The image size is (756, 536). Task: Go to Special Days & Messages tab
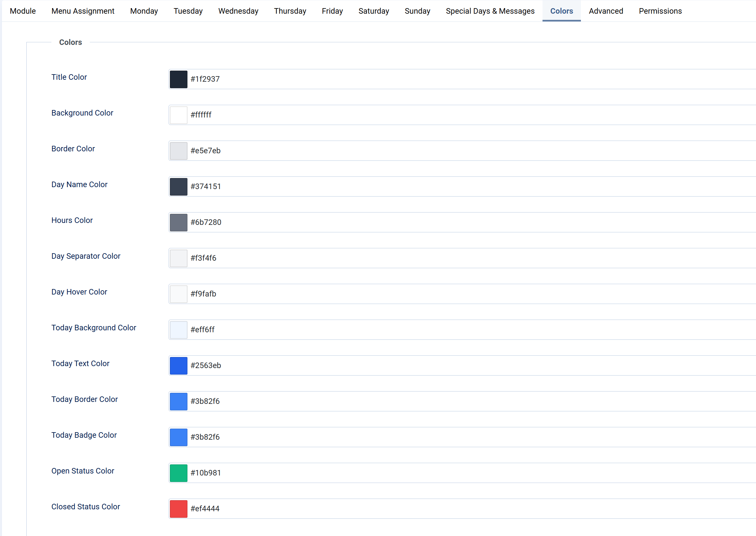tap(490, 11)
